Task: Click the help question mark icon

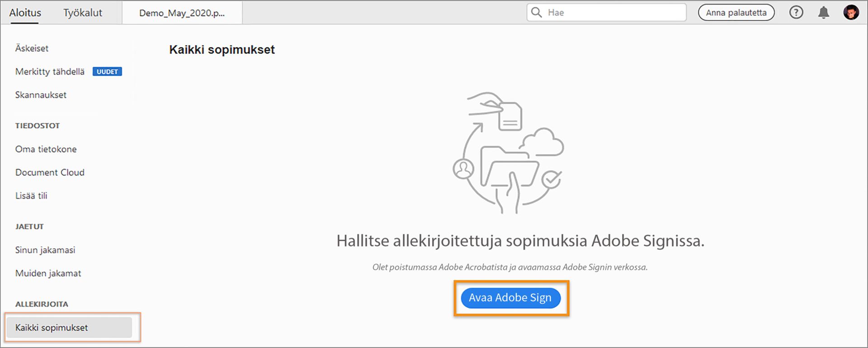Action: pos(796,12)
